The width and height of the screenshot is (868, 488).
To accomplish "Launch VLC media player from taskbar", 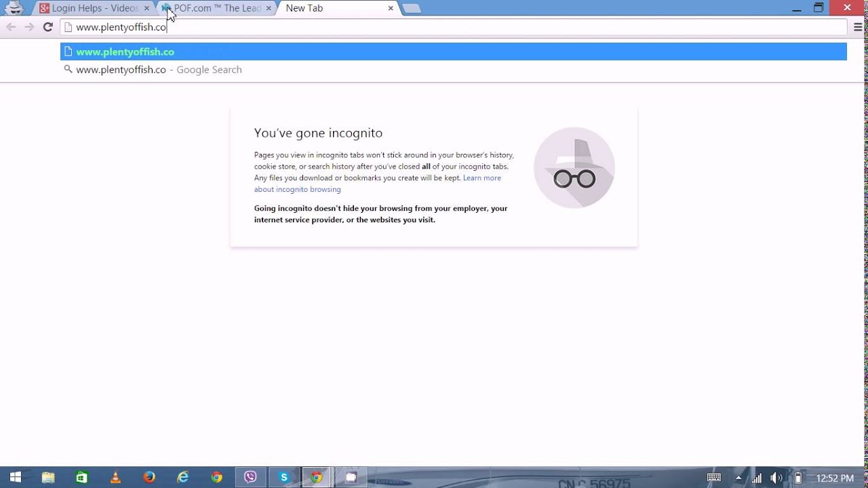I will tap(115, 477).
